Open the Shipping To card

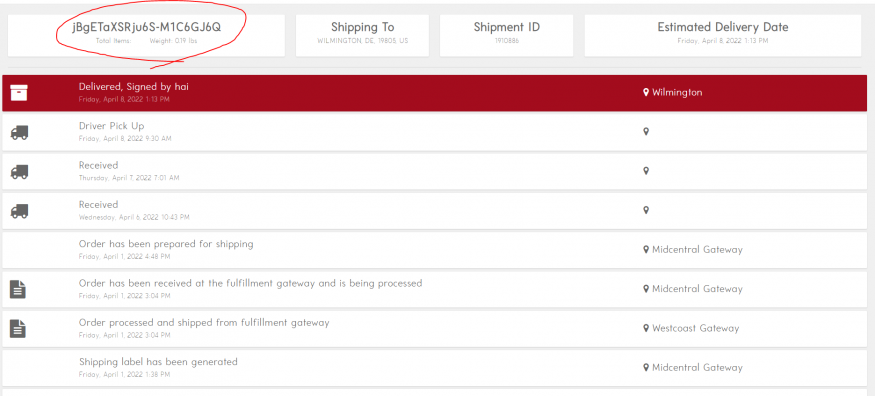(x=362, y=35)
